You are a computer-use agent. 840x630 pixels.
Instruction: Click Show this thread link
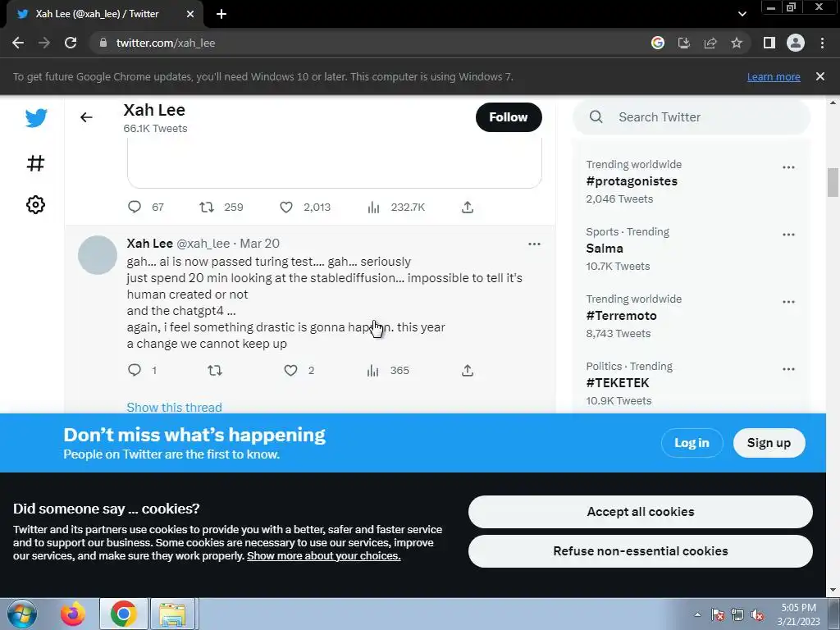pos(174,407)
